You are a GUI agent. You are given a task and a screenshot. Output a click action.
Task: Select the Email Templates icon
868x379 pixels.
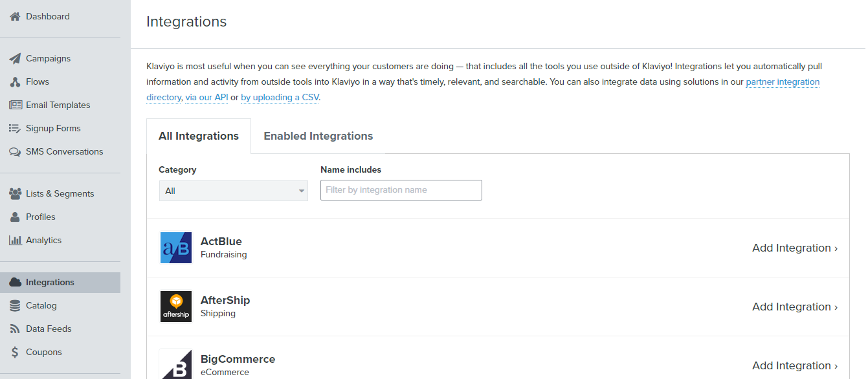pyautogui.click(x=15, y=105)
